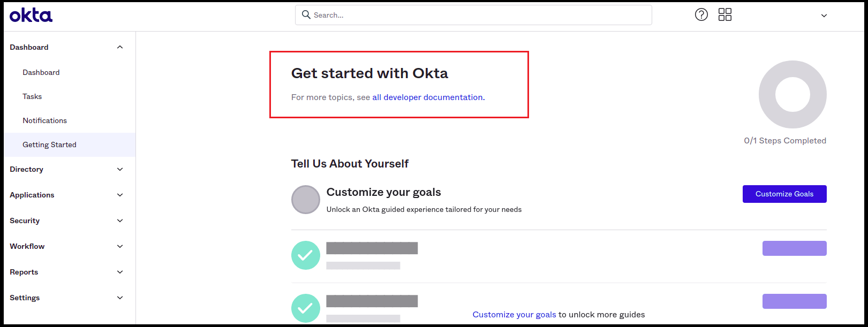Click the first green checkmark step icon

(x=305, y=255)
